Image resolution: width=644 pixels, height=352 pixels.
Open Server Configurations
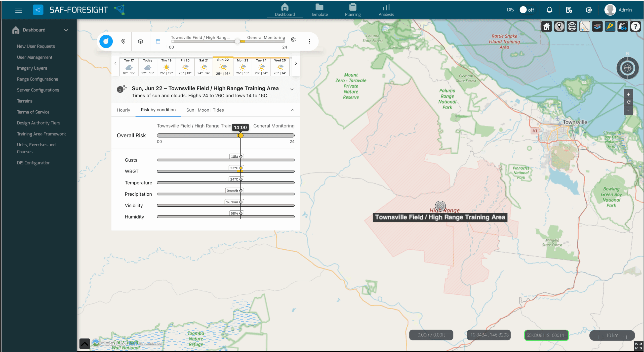pos(38,90)
